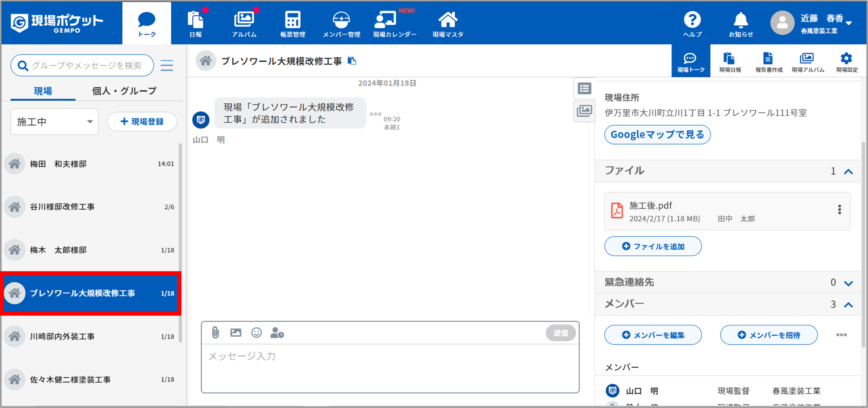Screen dimensions: 868x408
Task: Select ブレソワール大規模改修工事 in the site list
Action: 91,293
